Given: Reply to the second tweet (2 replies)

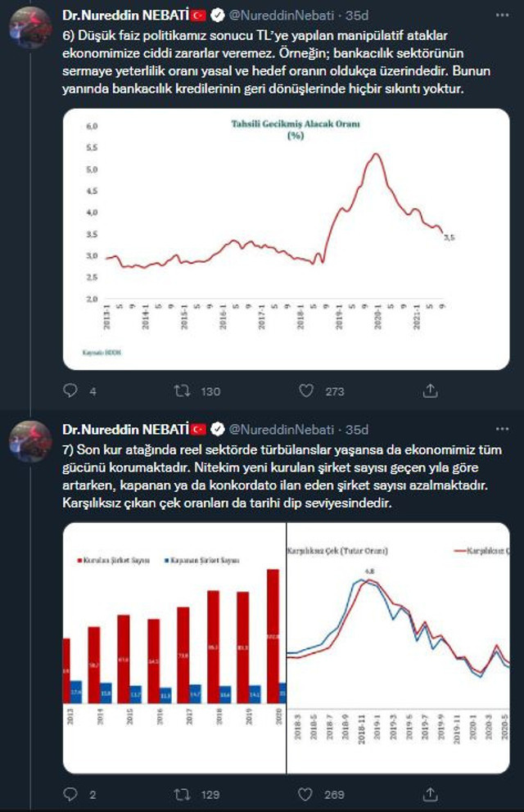Looking at the screenshot, I should tap(70, 794).
